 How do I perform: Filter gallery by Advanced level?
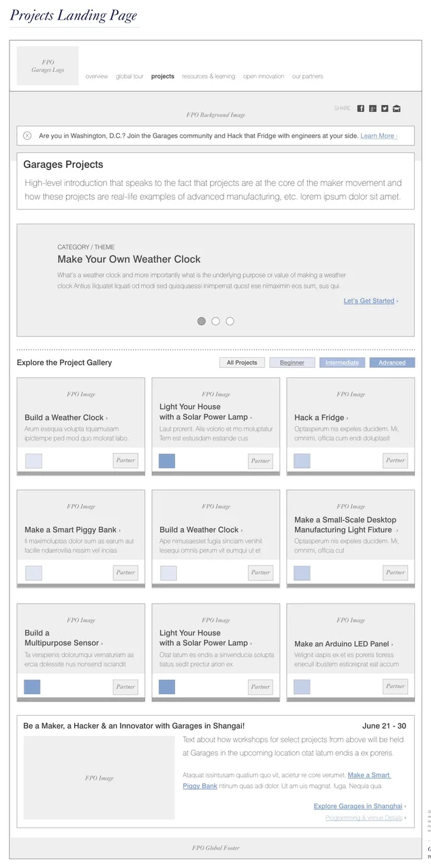click(392, 363)
